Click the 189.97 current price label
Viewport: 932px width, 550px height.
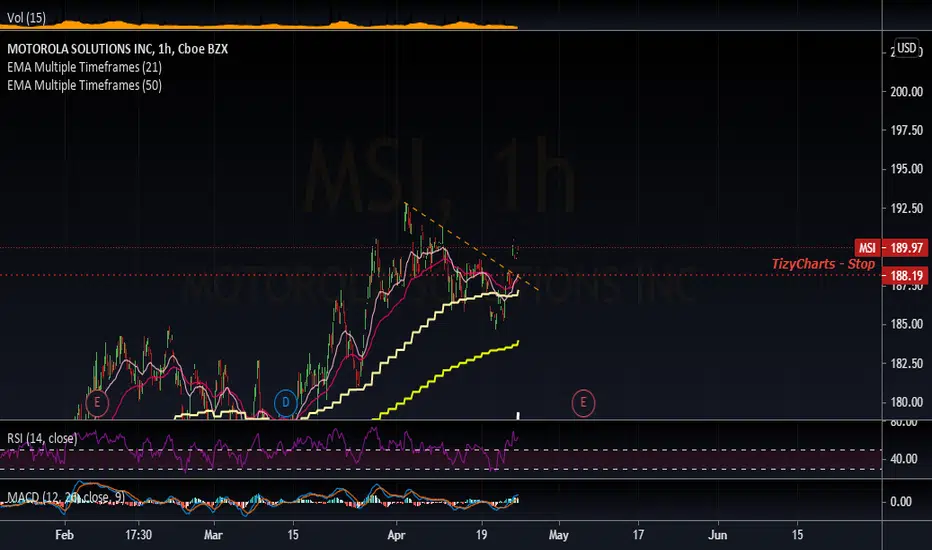point(906,248)
